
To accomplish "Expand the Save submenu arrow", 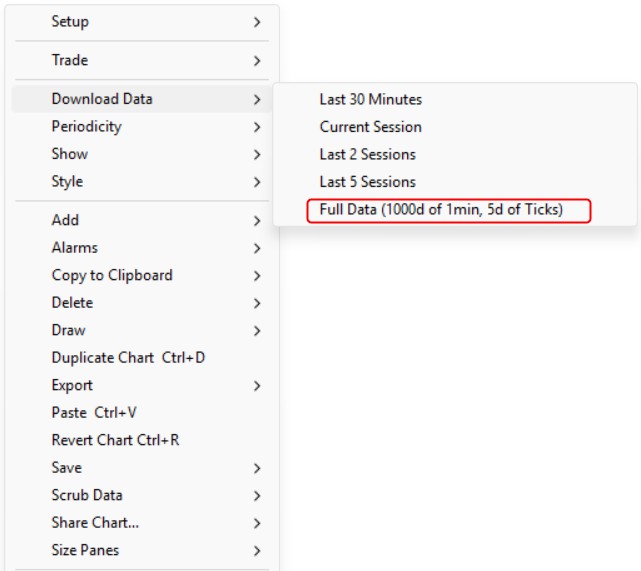I will point(257,468).
